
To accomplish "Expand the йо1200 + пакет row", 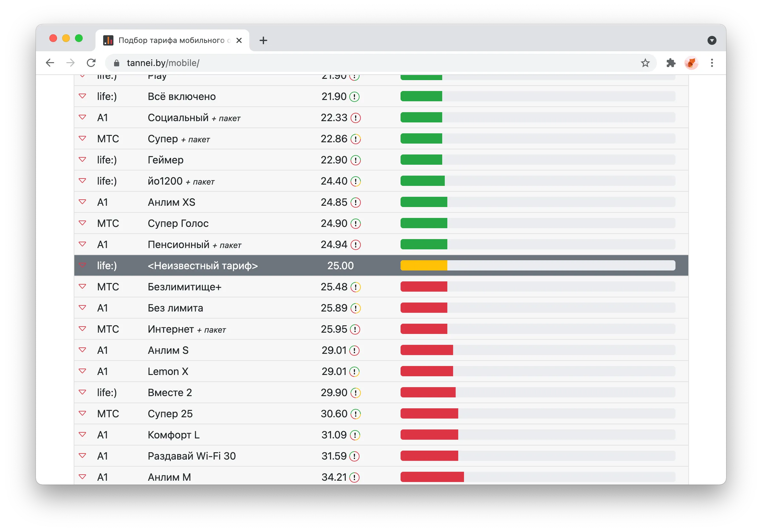I will pyautogui.click(x=82, y=181).
